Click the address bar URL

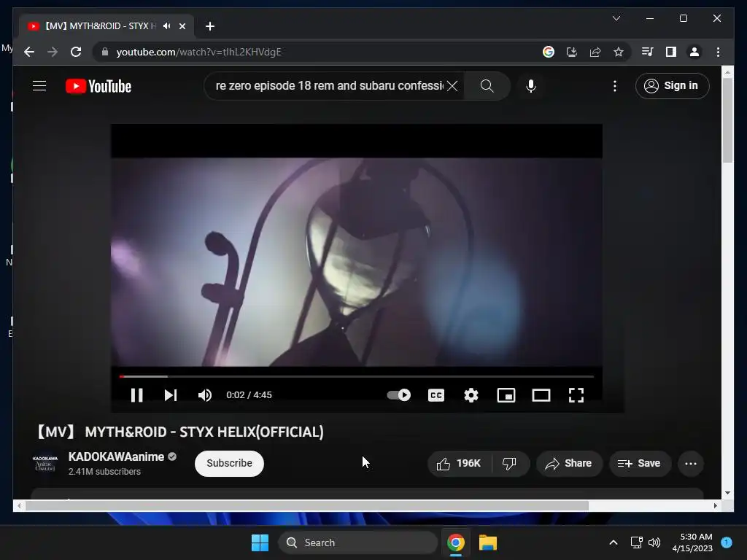point(198,52)
